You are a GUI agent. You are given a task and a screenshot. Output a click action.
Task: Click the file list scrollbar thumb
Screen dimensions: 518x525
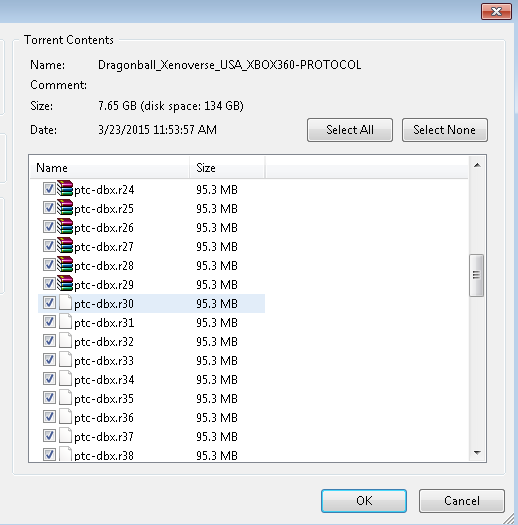point(476,275)
